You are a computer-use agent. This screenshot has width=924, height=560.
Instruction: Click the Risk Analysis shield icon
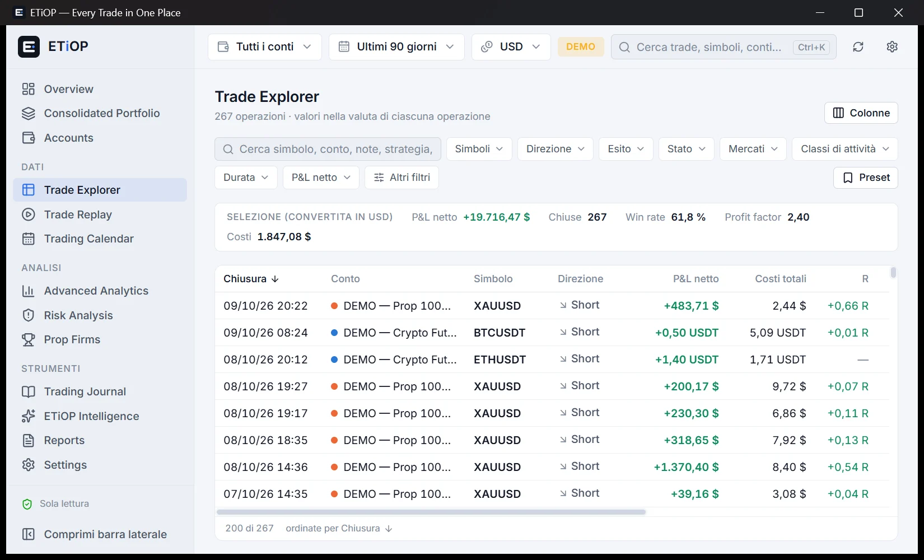point(29,315)
